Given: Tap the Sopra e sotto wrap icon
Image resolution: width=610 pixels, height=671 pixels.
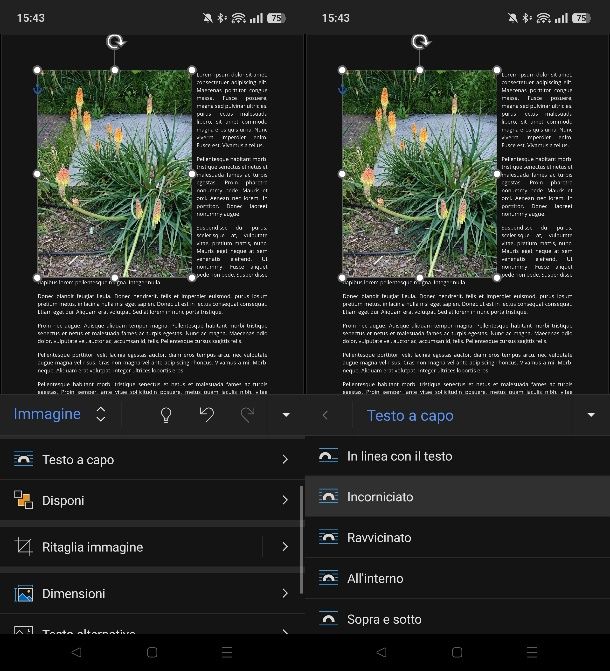Looking at the screenshot, I should pyautogui.click(x=328, y=619).
